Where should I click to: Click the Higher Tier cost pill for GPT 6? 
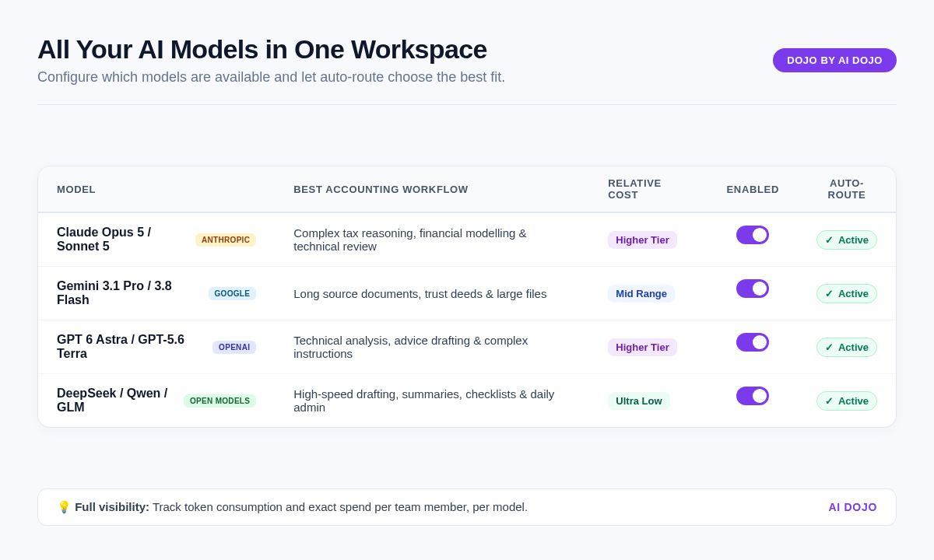click(x=642, y=347)
